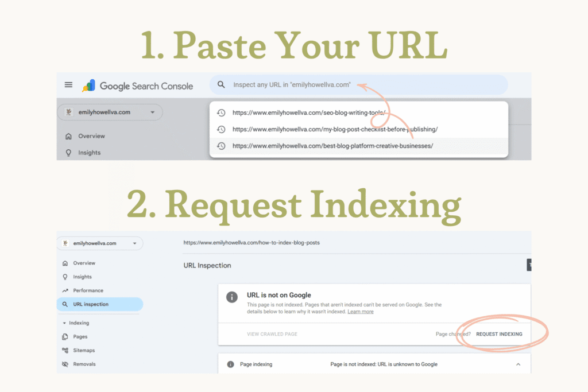The image size is (588, 392).
Task: Open the Learn more link
Action: click(361, 312)
